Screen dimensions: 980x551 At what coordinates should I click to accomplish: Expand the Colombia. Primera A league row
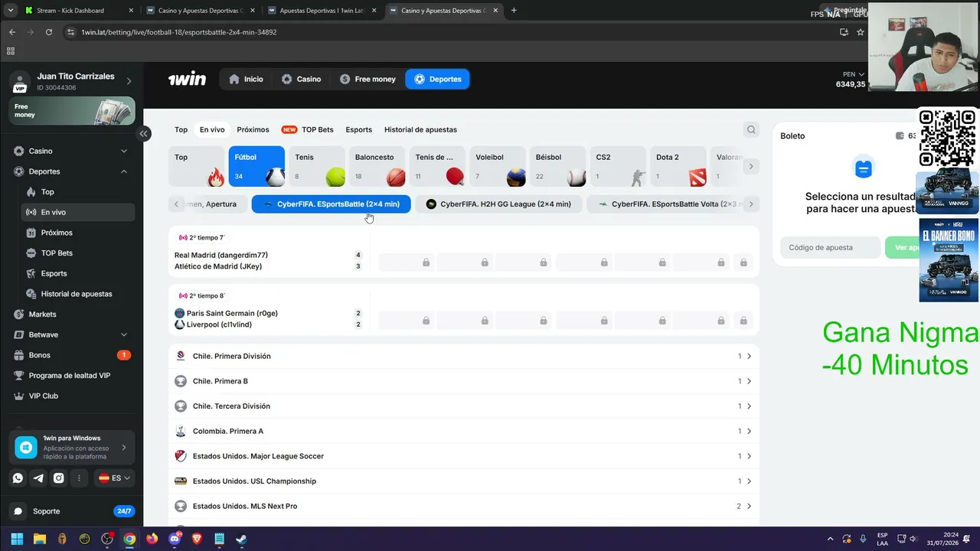pyautogui.click(x=463, y=431)
